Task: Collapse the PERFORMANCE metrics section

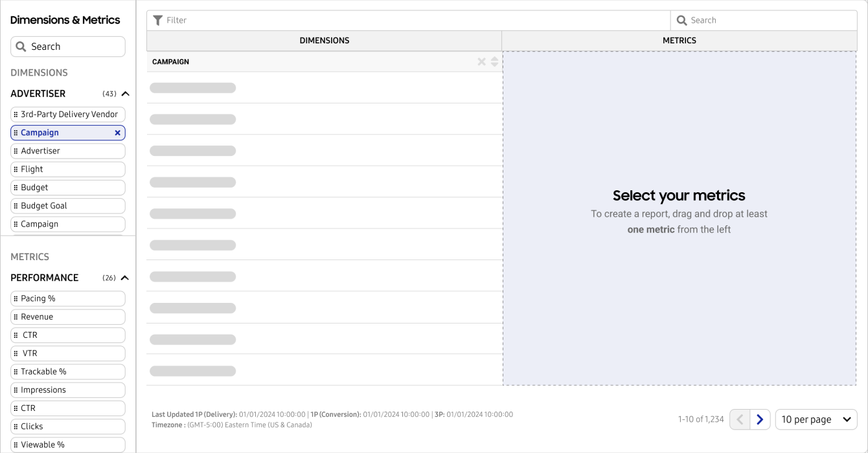Action: tap(125, 278)
